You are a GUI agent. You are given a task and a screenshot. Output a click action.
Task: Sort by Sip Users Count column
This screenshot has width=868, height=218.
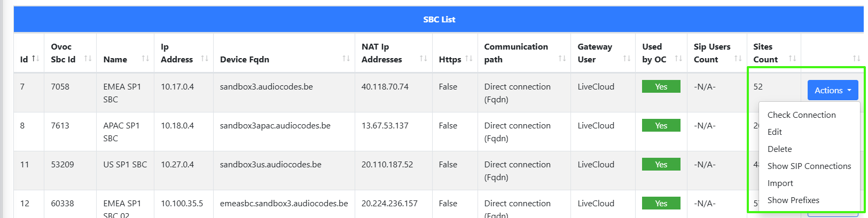coord(738,59)
